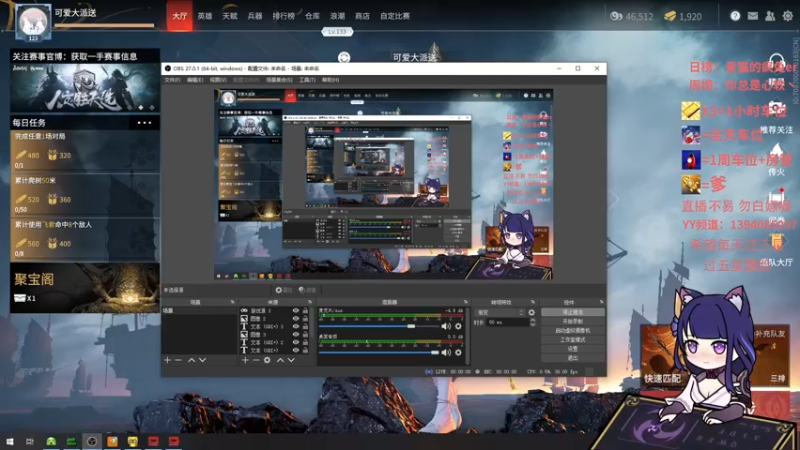Click 推荐关注 side icon in game
Viewport: 800px width, 450px height.
[x=777, y=116]
